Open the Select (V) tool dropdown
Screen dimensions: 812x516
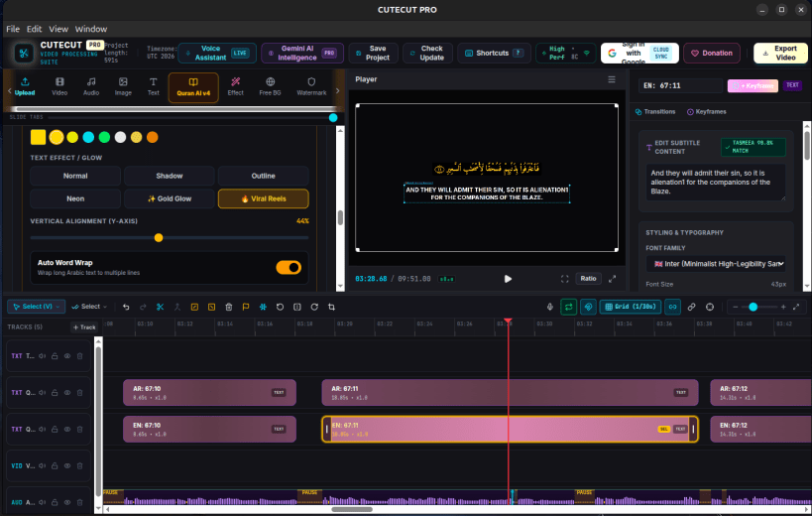[37, 307]
